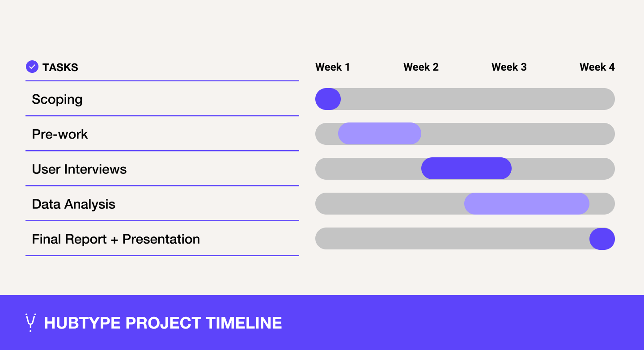
Task: Select the purple Final Report timeline bar
Action: point(602,239)
